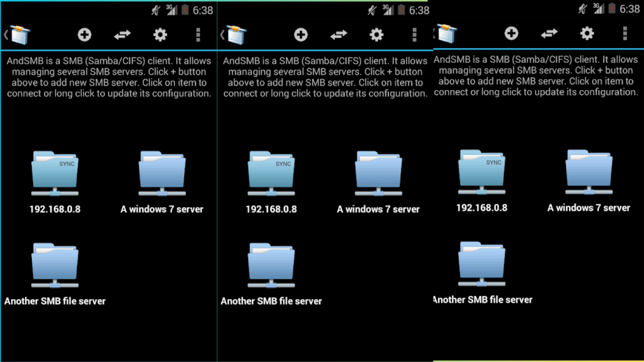Open the Another SMB file server folder in right screen
This screenshot has width=644, height=362.
481,264
